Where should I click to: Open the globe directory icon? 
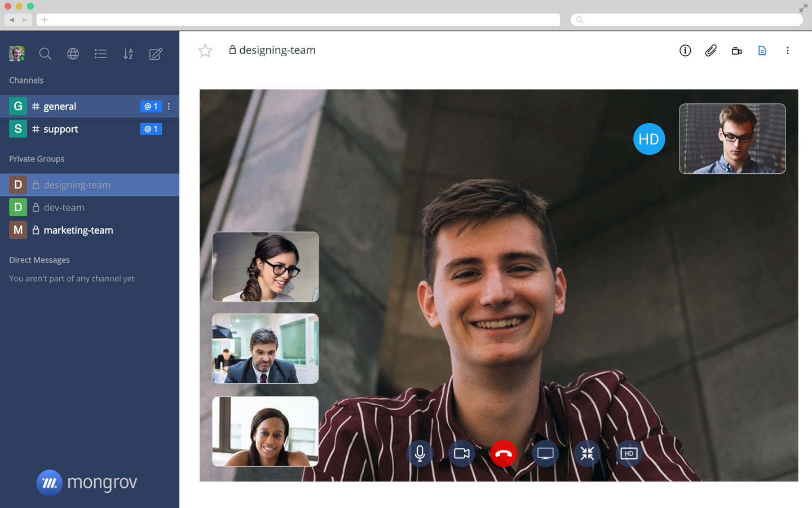(73, 54)
